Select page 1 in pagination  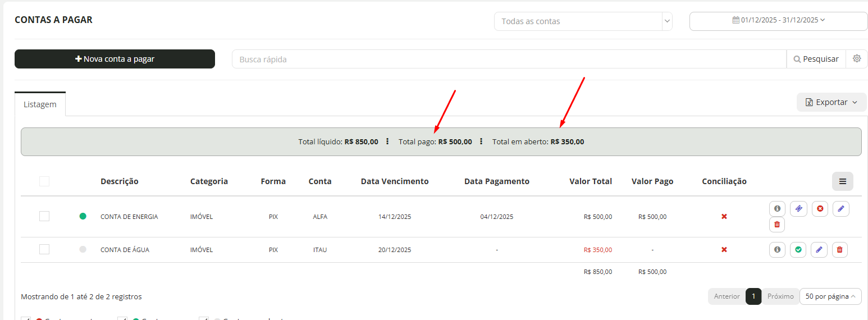click(753, 296)
